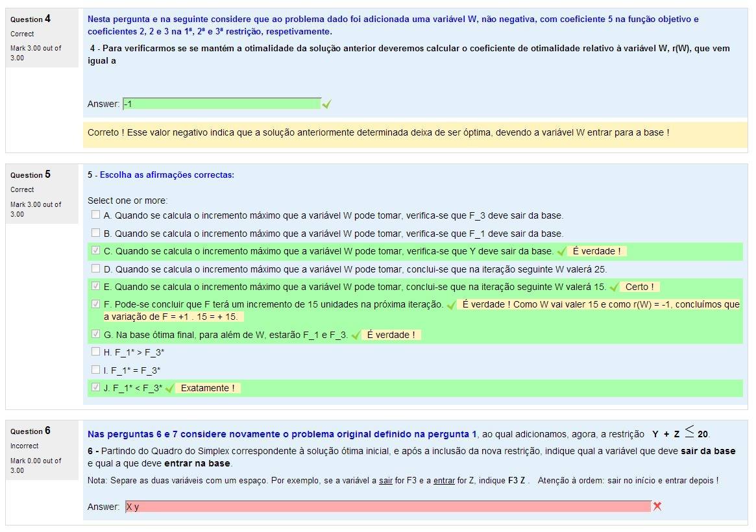Click the Question 4 answer field containing -1
The height and width of the screenshot is (532, 756).
(x=222, y=104)
